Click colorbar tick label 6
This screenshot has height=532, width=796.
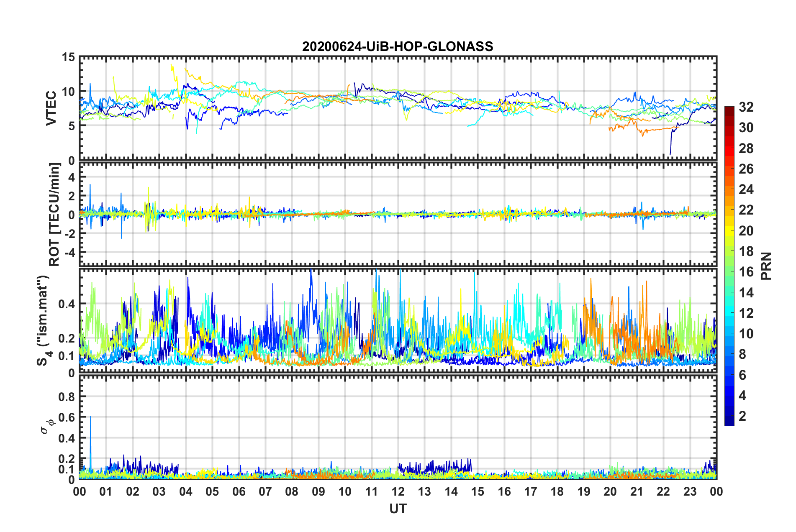(x=742, y=375)
